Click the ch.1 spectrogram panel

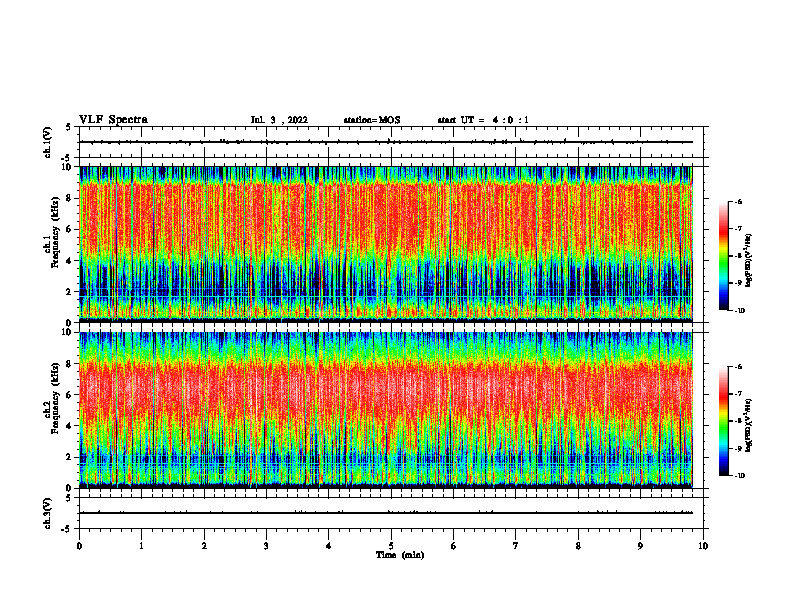tap(386, 244)
